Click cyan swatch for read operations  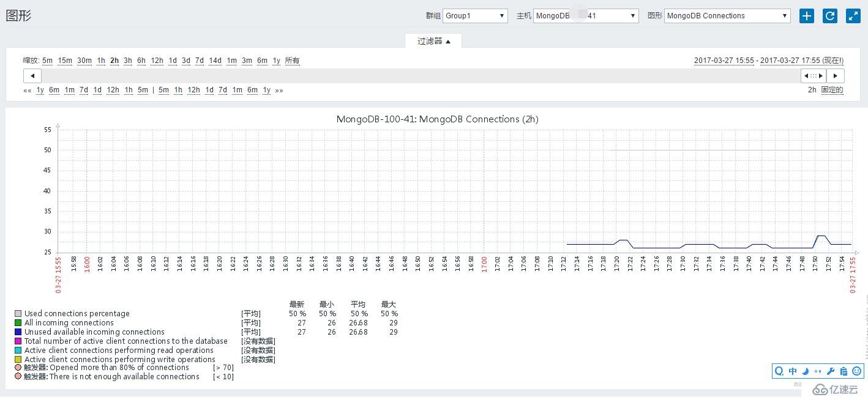[x=18, y=351]
